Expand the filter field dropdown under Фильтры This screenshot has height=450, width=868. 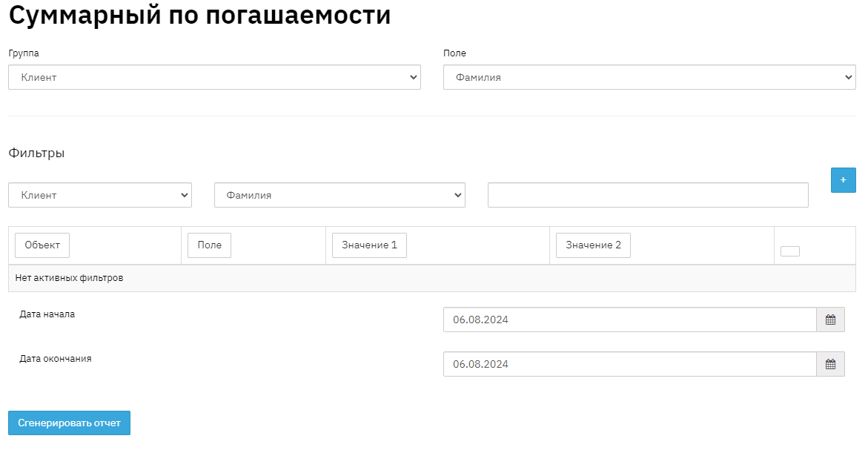339,195
